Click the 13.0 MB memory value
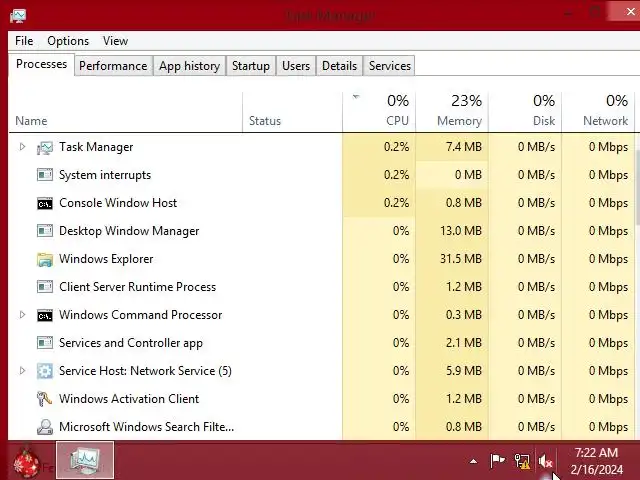Image resolution: width=640 pixels, height=480 pixels. [461, 231]
